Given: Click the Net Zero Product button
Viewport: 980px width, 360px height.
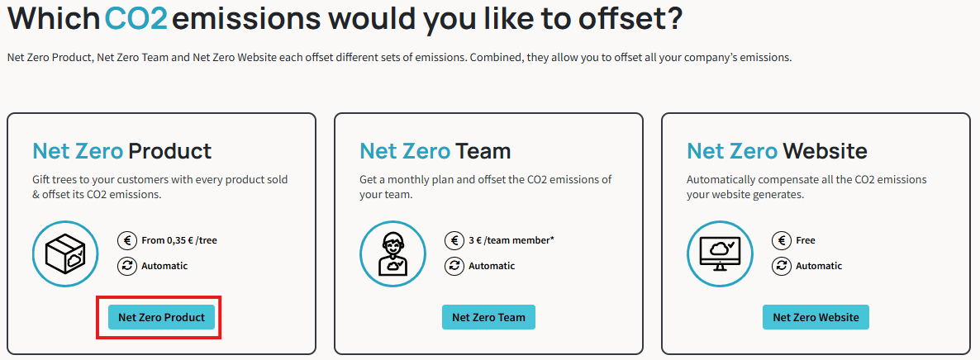Looking at the screenshot, I should (161, 318).
